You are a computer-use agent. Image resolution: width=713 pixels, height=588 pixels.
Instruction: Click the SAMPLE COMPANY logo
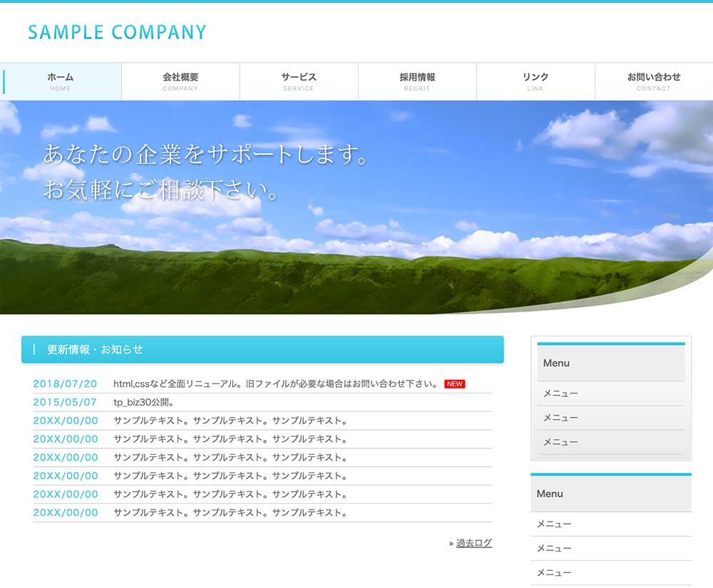(x=118, y=32)
